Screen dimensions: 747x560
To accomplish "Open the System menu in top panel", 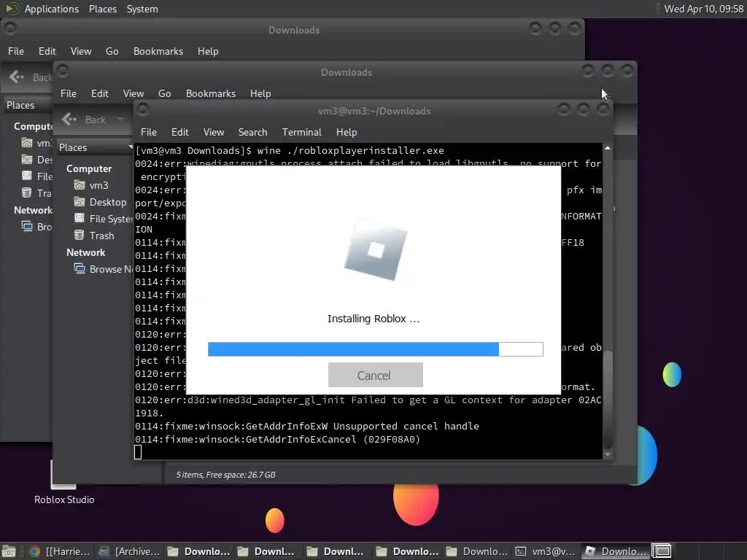I will click(x=142, y=9).
